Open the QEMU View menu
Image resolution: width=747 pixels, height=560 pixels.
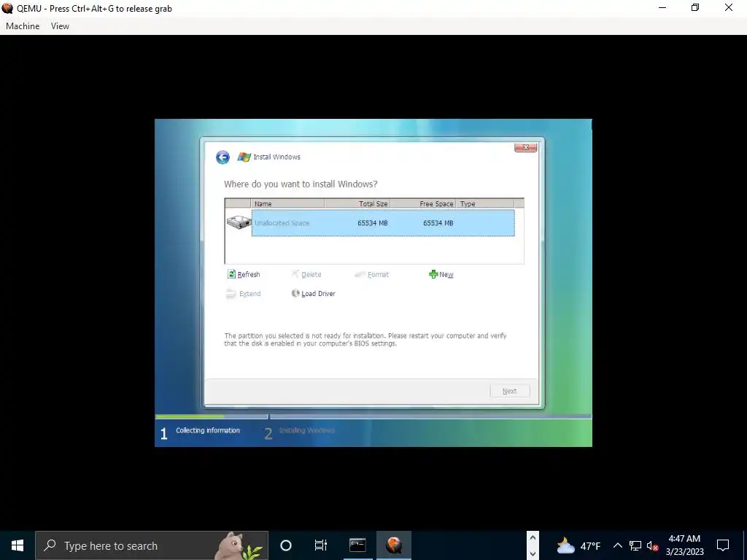[x=60, y=26]
